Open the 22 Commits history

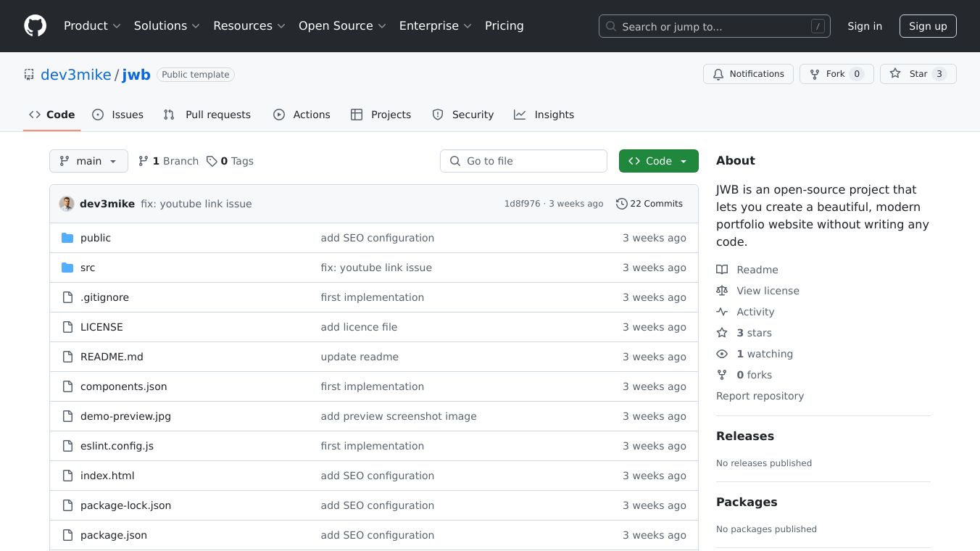[x=649, y=204]
